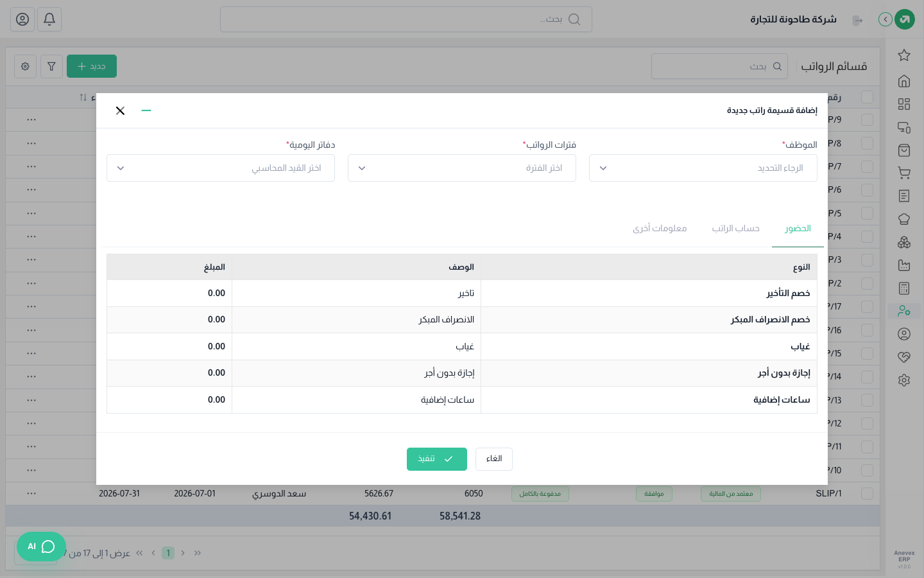Click the green جديد (new) button
Screen dimensions: 924x578
(92, 66)
